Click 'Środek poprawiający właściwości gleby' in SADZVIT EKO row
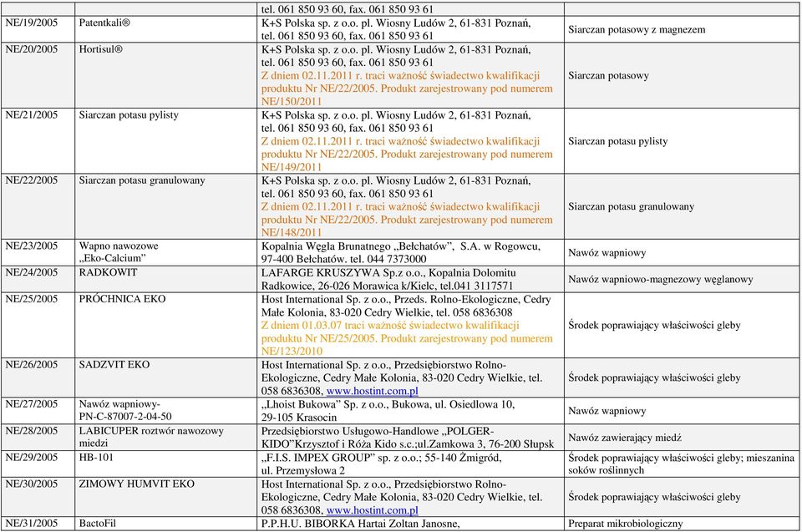This screenshot has height=532, width=802. click(x=654, y=378)
